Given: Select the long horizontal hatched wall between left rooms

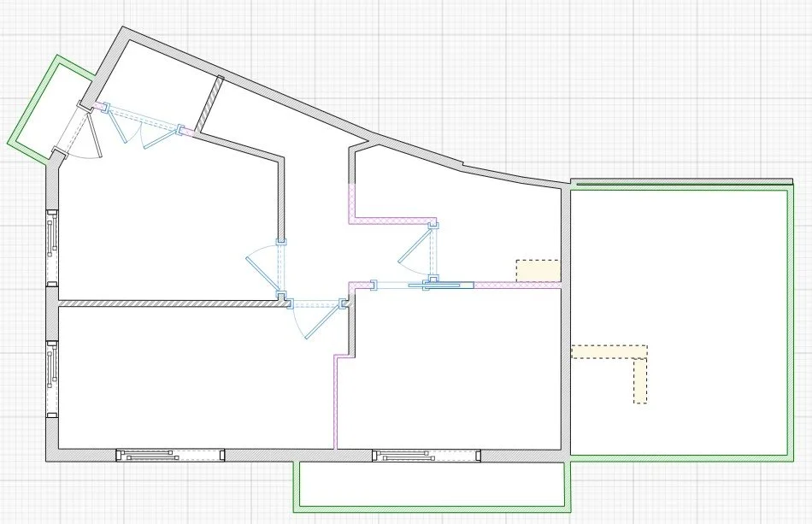Looking at the screenshot, I should tap(174, 303).
